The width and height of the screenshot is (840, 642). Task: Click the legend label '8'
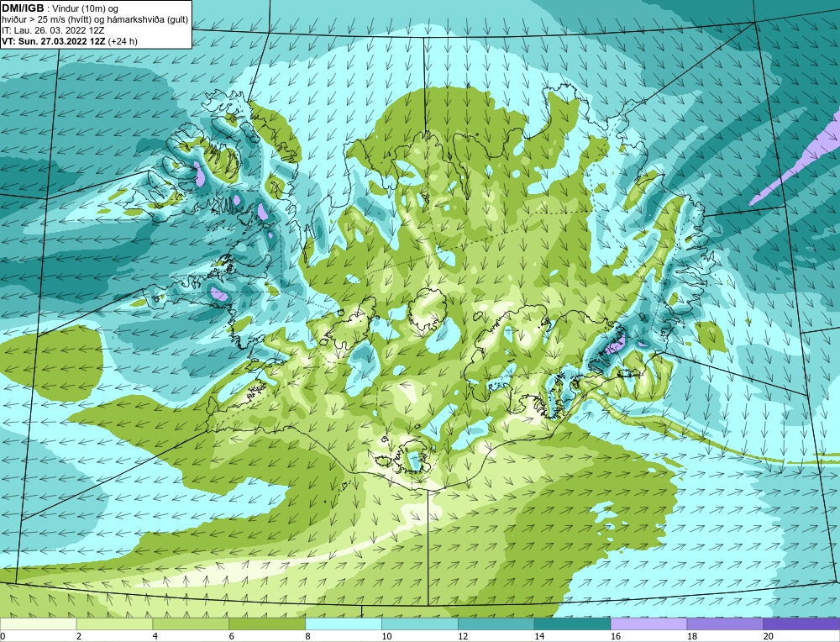(x=308, y=636)
